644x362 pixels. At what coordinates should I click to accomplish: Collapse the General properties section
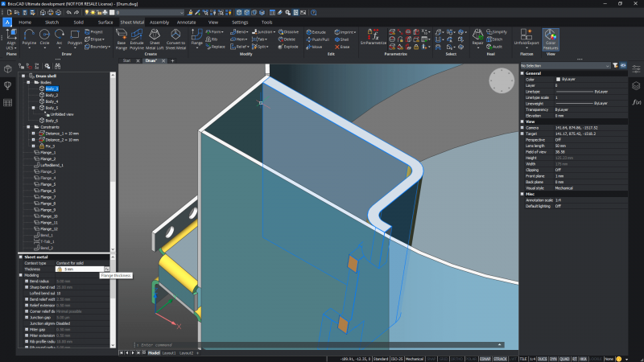(x=522, y=73)
